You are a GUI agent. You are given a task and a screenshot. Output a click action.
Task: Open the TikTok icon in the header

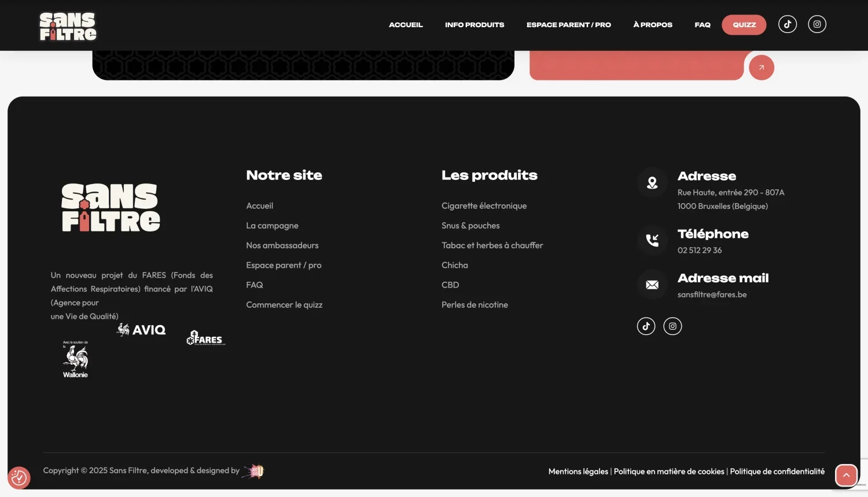click(x=787, y=24)
